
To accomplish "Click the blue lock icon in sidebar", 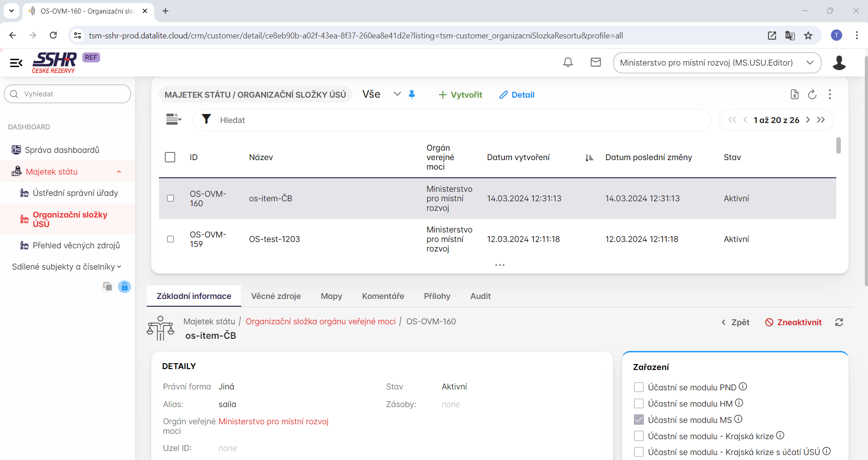I will click(x=124, y=286).
